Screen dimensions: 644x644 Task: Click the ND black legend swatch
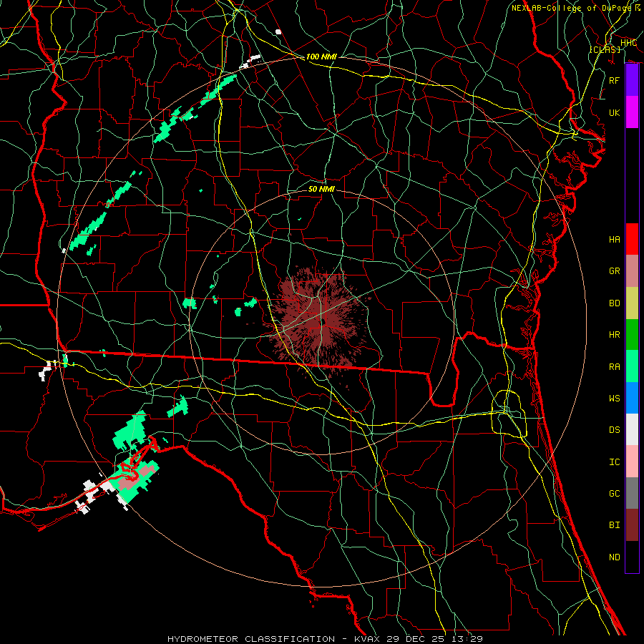point(632,557)
